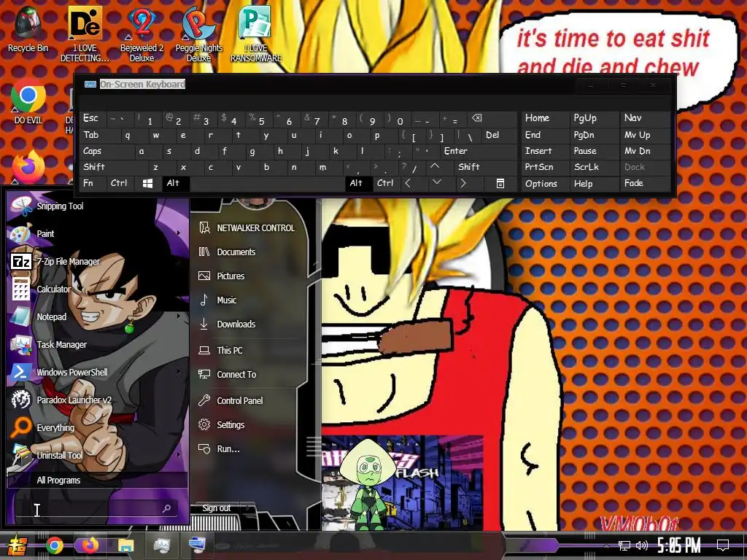This screenshot has height=560, width=747.
Task: Expand the Uninstall Tool submenu arrow
Action: pyautogui.click(x=179, y=455)
